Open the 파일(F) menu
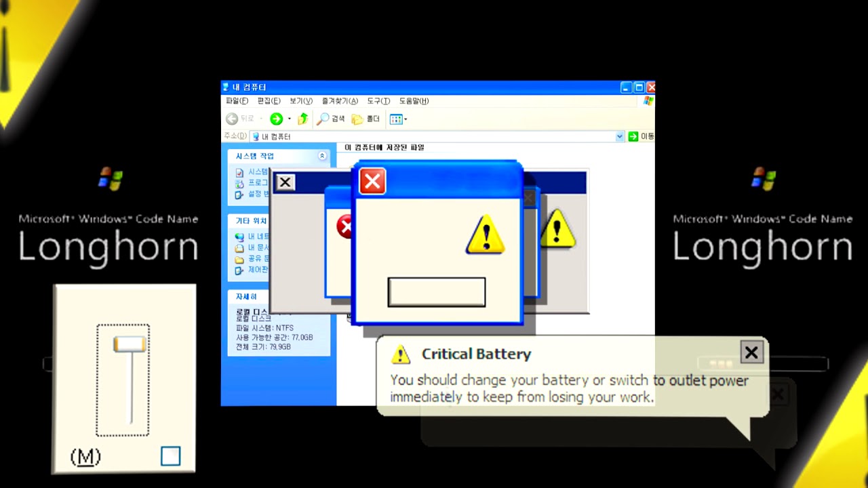 click(237, 101)
